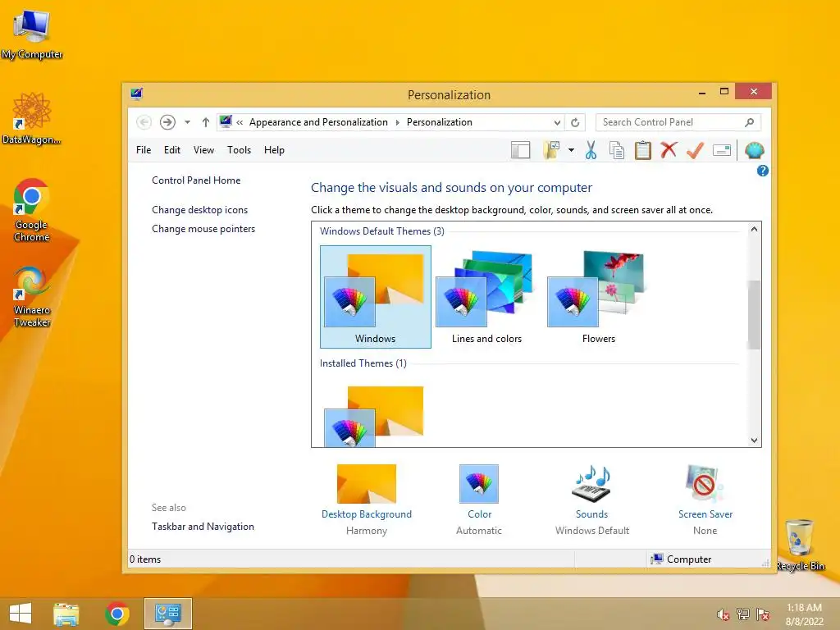
Task: Expand the folder options dropdown arrow
Action: pyautogui.click(x=571, y=151)
